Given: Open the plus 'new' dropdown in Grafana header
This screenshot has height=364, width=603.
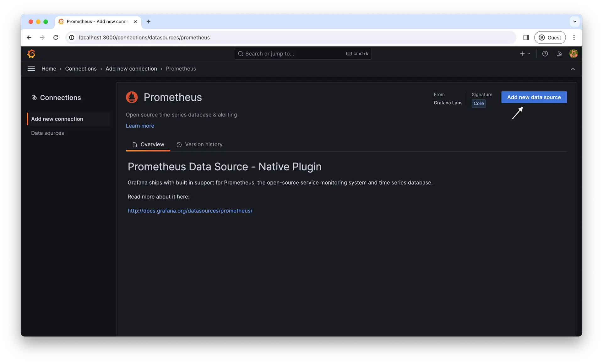Looking at the screenshot, I should [525, 54].
